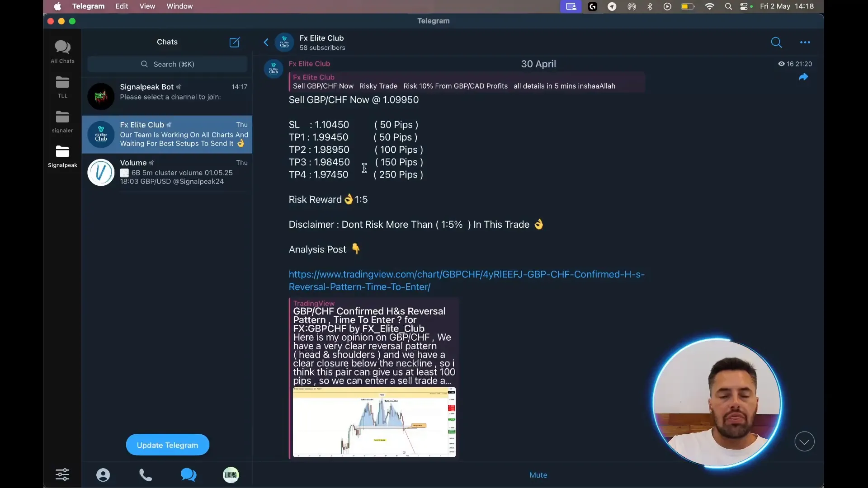The image size is (868, 488).
Task: Click the Update Telegram button
Action: (x=168, y=445)
